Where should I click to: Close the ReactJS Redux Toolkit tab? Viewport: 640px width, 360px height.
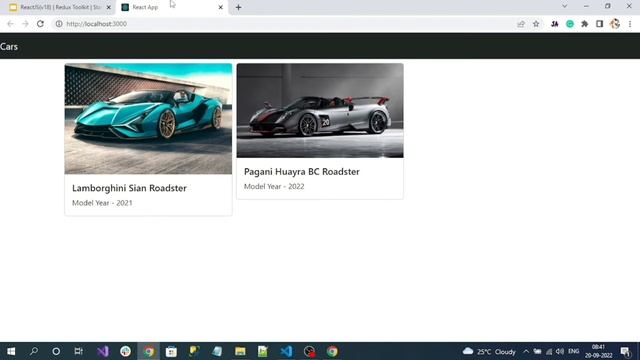click(x=109, y=7)
